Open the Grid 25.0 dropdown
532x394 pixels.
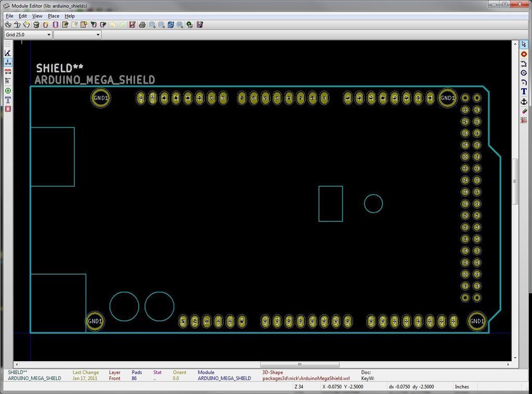tap(28, 35)
